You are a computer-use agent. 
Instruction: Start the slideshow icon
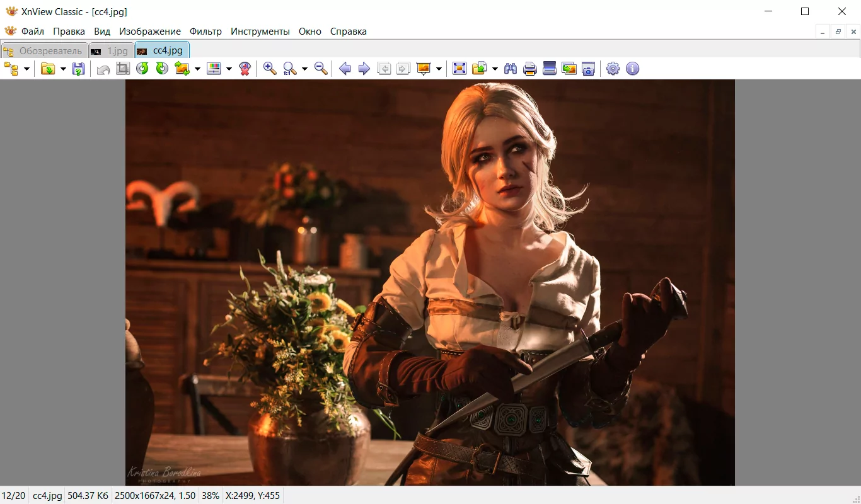[x=424, y=69]
